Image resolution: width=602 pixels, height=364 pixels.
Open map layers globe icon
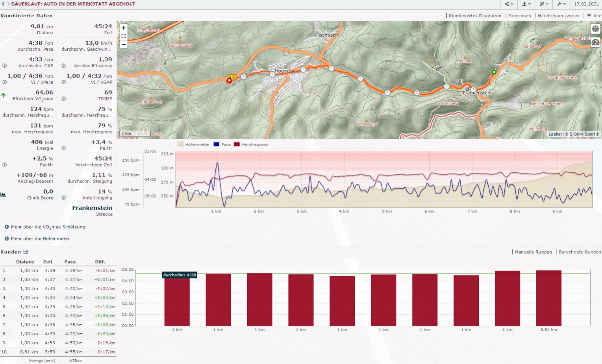pos(595,29)
